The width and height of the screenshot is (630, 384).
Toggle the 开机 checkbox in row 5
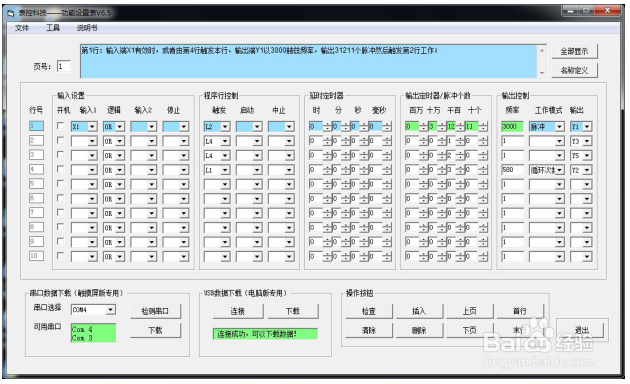pos(60,184)
